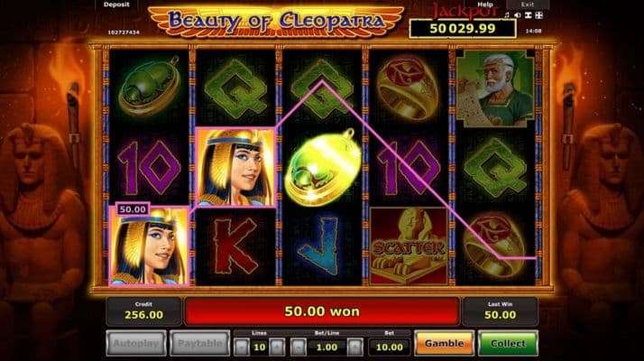The image size is (644, 361).
Task: Toggle the widescreen display icon
Action: (x=529, y=15)
